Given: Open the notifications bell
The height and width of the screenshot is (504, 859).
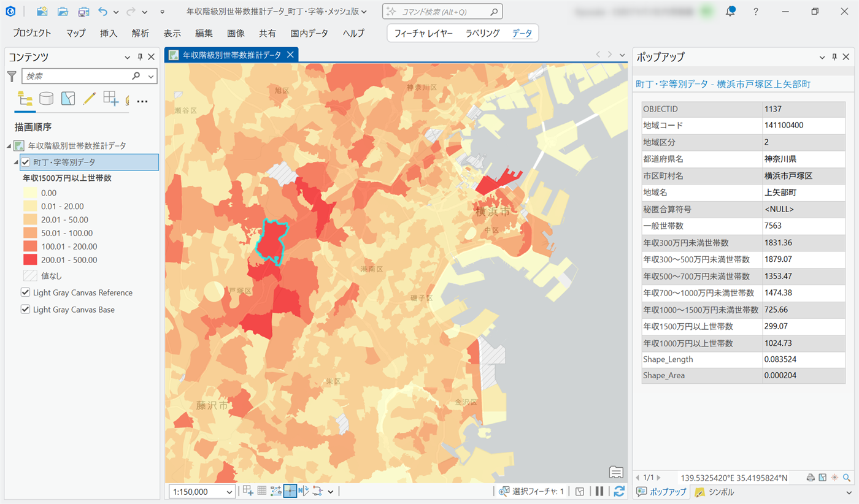Looking at the screenshot, I should tap(730, 12).
